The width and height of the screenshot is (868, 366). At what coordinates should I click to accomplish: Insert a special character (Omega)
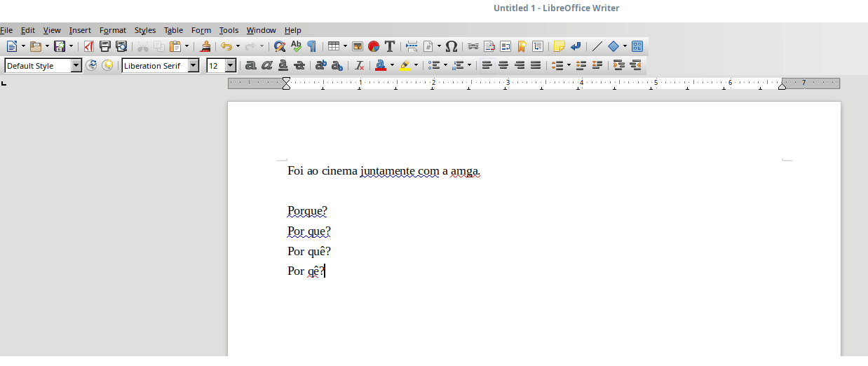[452, 46]
